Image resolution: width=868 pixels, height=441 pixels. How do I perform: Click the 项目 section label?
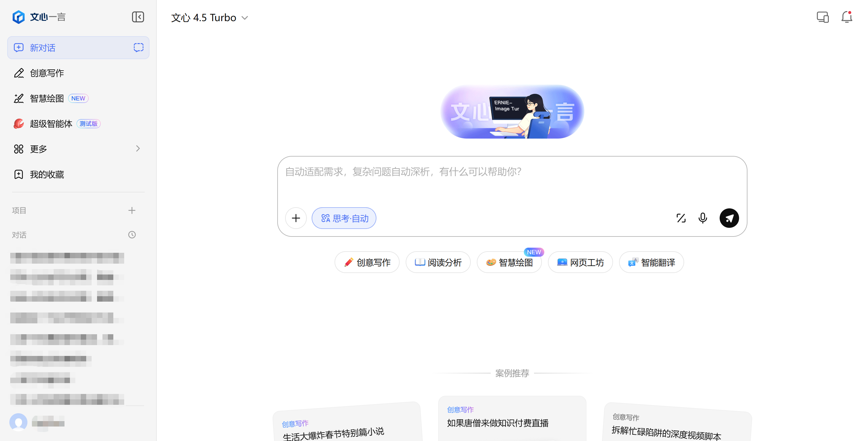coord(19,210)
